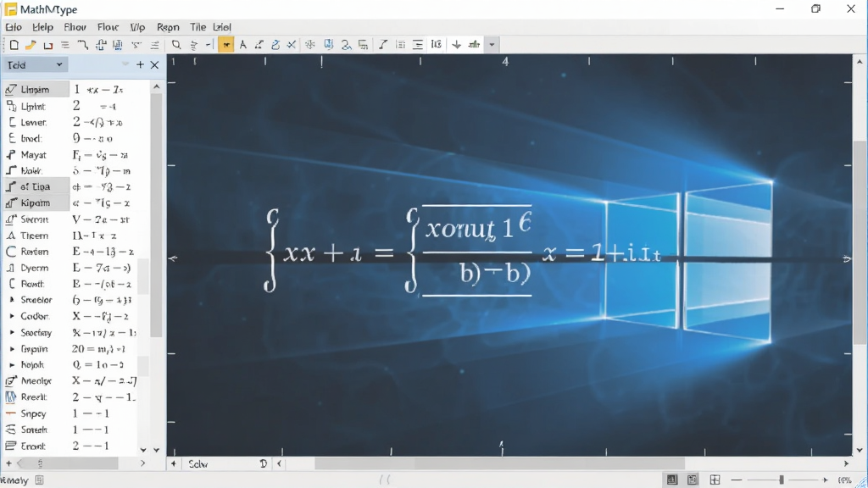The width and height of the screenshot is (868, 488).
Task: Click the magnifier icon in the toolbar
Action: click(176, 45)
